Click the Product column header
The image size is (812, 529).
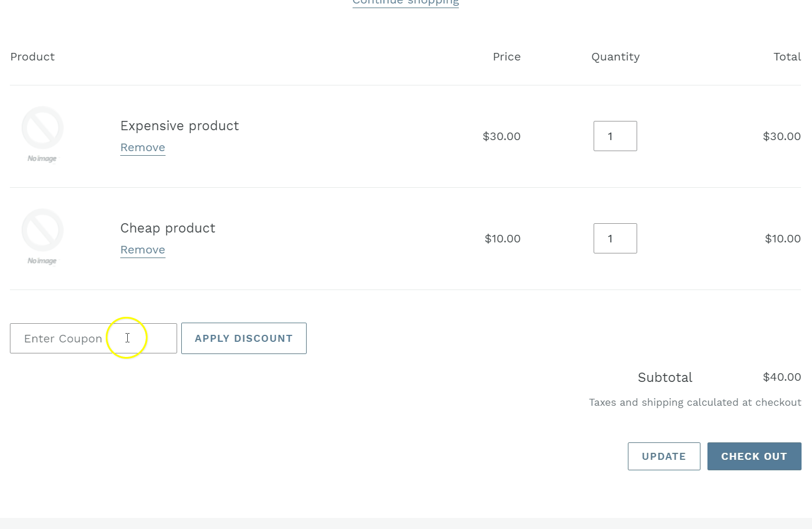pos(33,57)
